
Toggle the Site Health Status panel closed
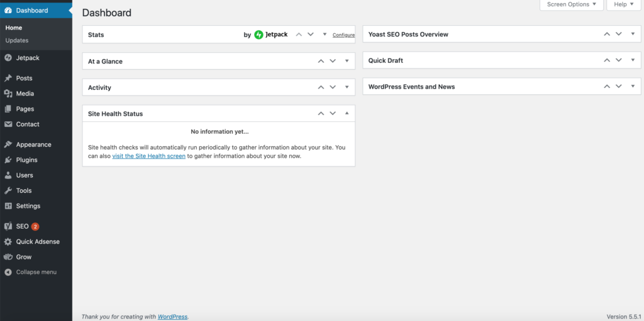[347, 113]
